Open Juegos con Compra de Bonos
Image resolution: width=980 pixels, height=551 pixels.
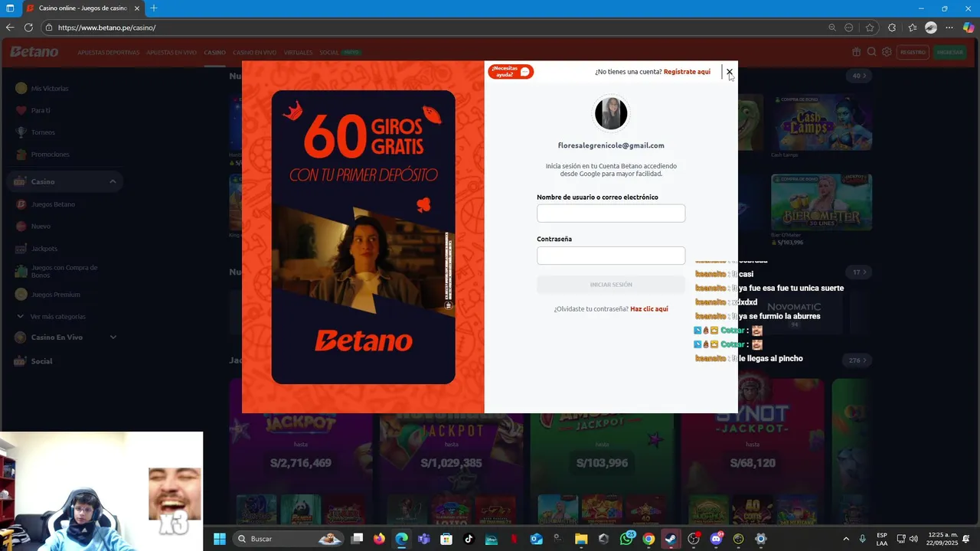64,271
